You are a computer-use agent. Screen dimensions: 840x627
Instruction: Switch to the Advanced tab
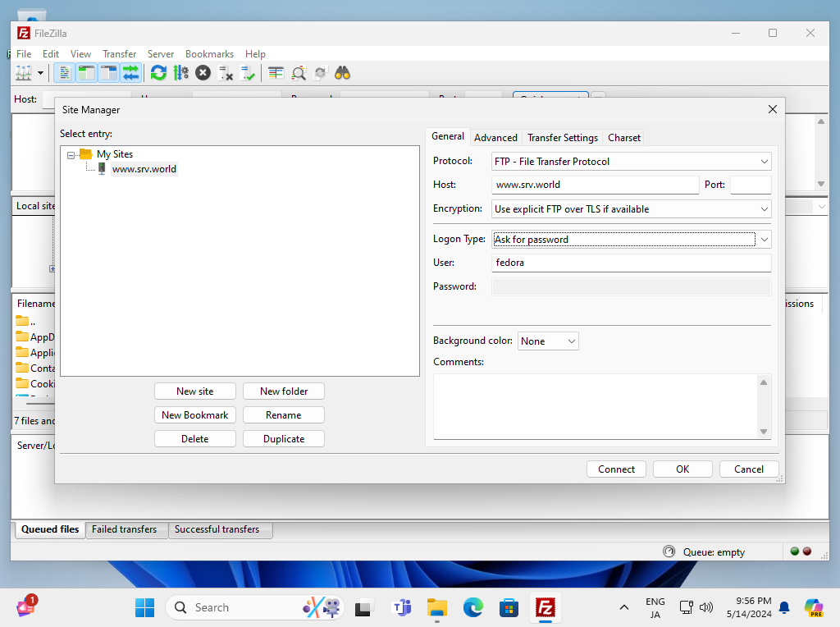click(495, 138)
